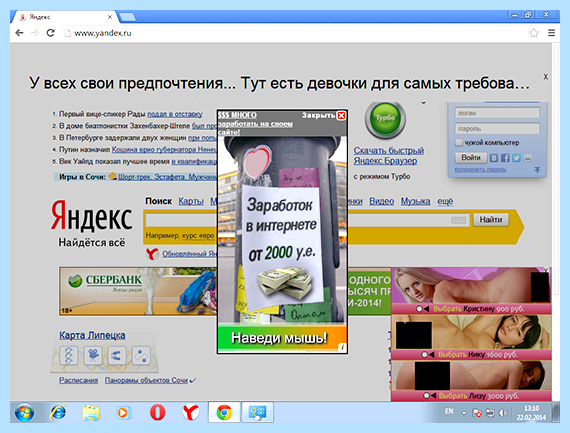Select the Яндекс tab

click(x=64, y=17)
